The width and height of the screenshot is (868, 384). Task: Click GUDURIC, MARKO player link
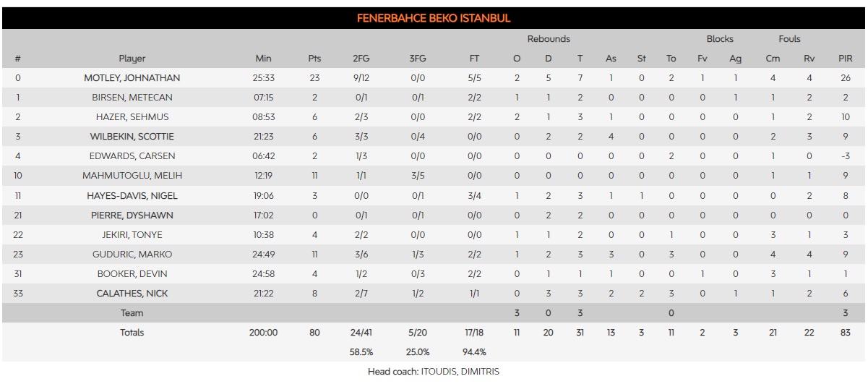click(132, 254)
